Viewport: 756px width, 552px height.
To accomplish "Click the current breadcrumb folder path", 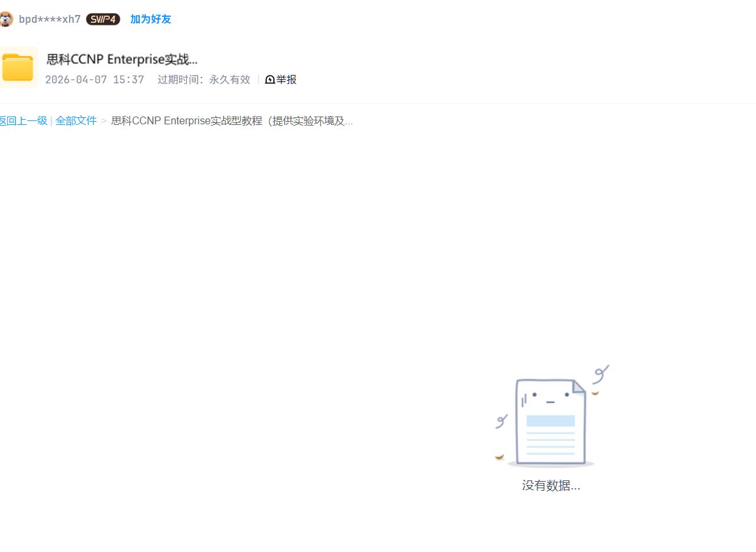I will (232, 120).
